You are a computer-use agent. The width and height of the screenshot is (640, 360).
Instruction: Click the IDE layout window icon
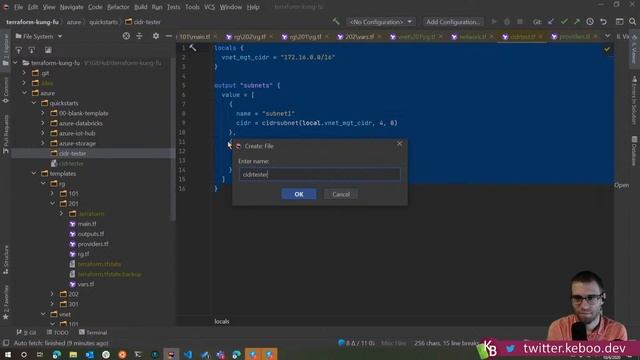coord(619,22)
